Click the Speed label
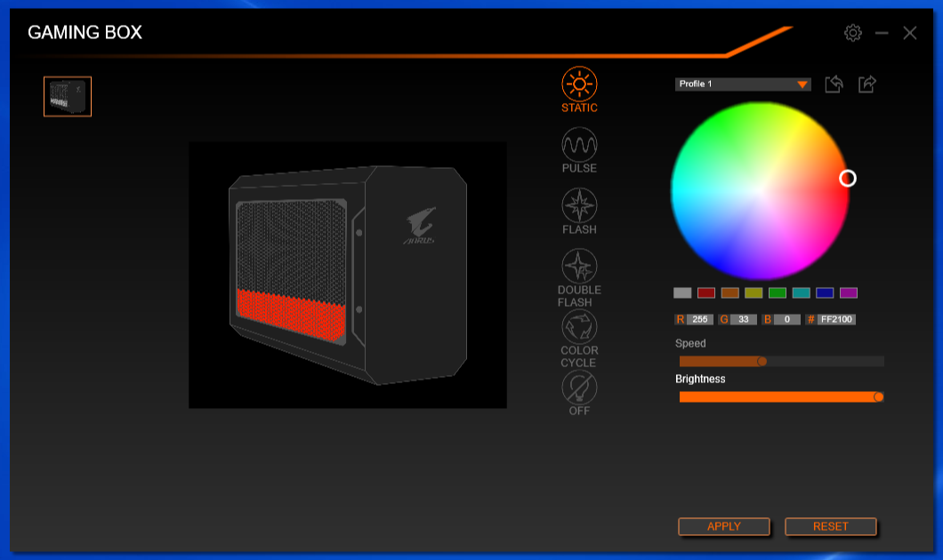 click(x=690, y=344)
